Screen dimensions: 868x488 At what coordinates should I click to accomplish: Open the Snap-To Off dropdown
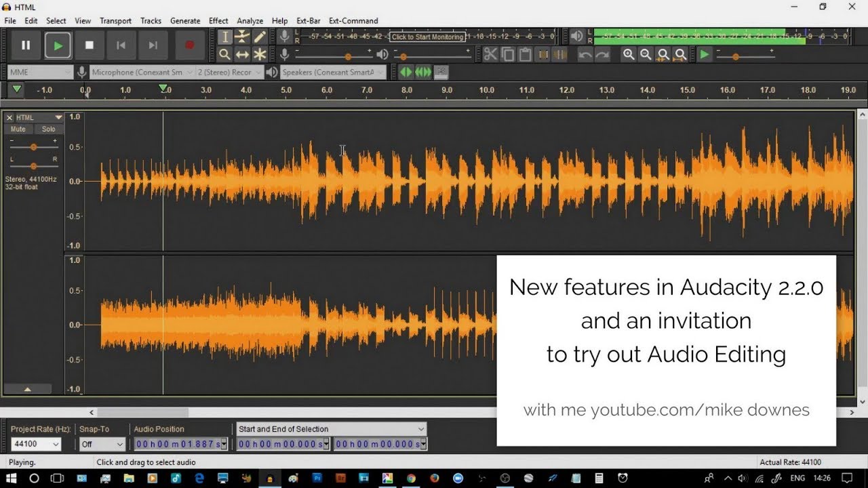pyautogui.click(x=102, y=444)
